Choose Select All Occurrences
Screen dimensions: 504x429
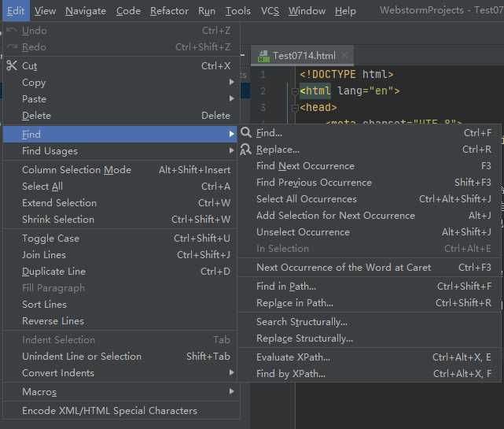370,199
